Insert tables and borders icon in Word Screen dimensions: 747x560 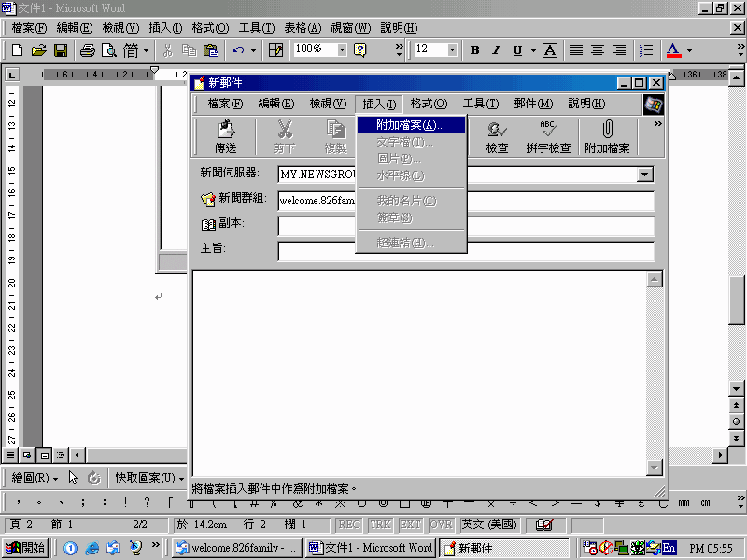275,50
